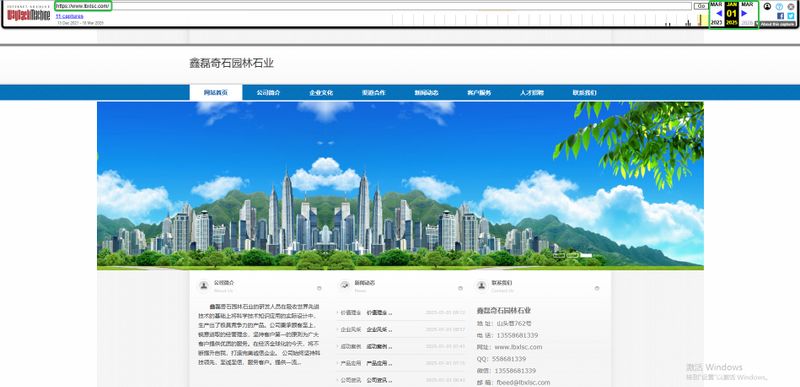Open the Wayback user account icon

[767, 7]
